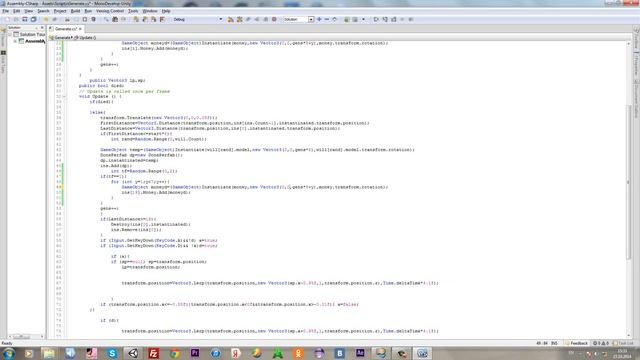
Task: Click the Undo toolbar arrow
Action: point(46,19)
